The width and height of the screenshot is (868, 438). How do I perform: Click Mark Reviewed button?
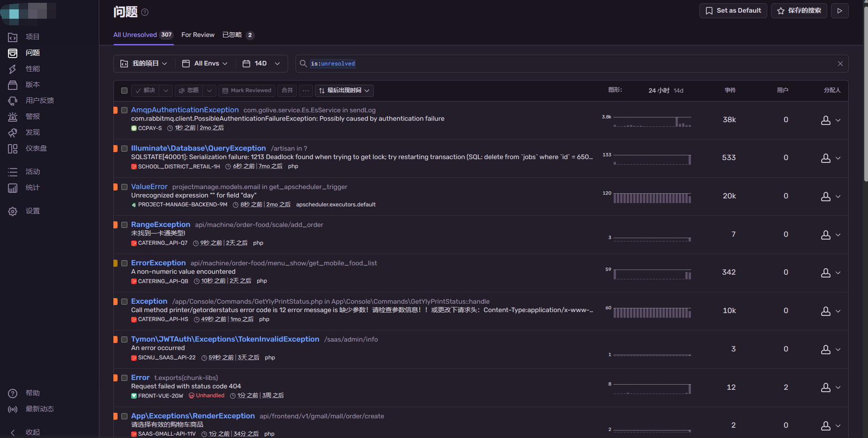pyautogui.click(x=247, y=90)
